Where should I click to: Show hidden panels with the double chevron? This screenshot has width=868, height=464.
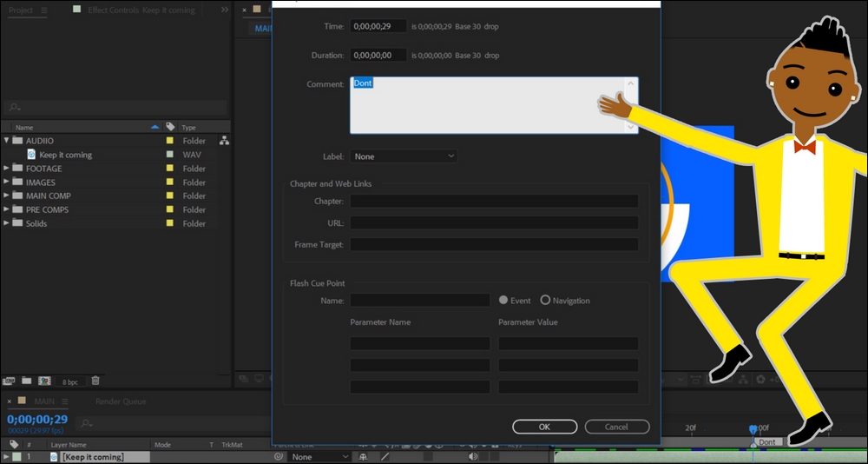tap(224, 10)
